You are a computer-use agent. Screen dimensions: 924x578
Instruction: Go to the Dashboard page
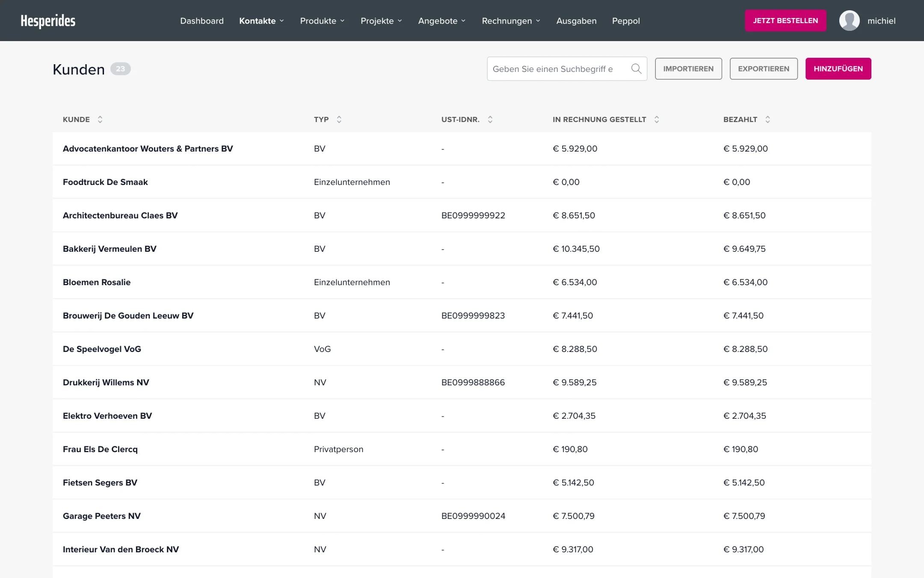202,21
